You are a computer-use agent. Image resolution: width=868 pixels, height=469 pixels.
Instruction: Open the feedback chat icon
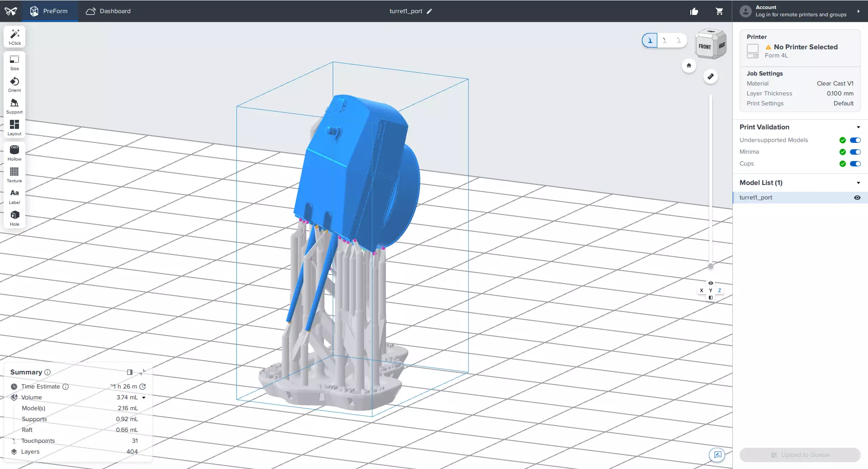(x=717, y=455)
